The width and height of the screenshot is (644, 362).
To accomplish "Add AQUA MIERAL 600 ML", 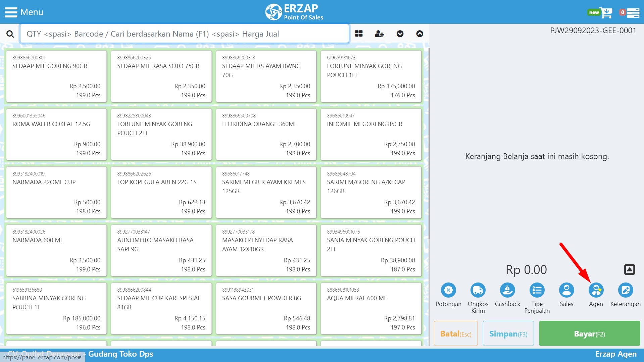I will click(371, 309).
